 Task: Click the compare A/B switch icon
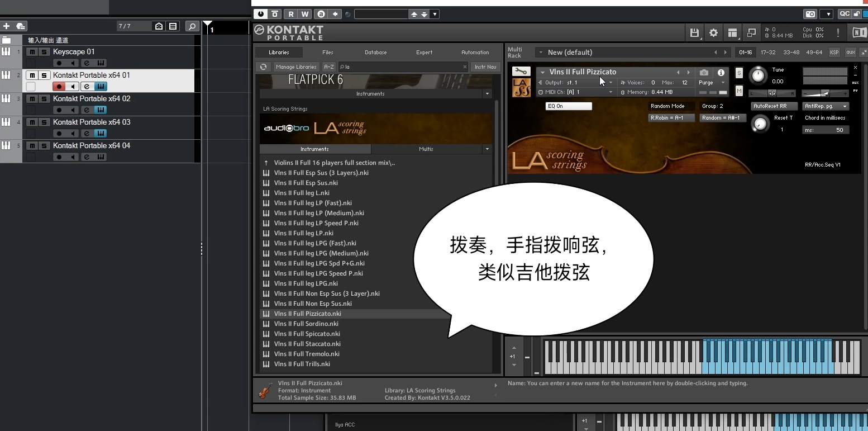pyautogui.click(x=321, y=14)
